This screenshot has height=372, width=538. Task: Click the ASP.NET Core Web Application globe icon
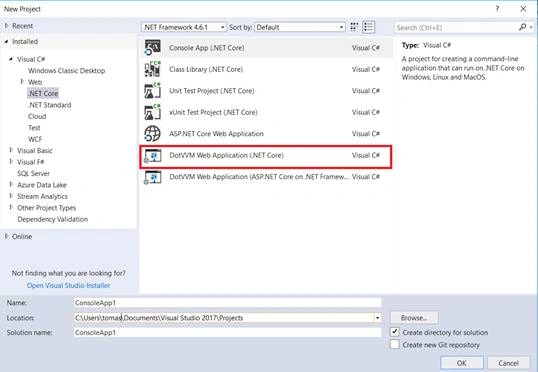coord(152,133)
